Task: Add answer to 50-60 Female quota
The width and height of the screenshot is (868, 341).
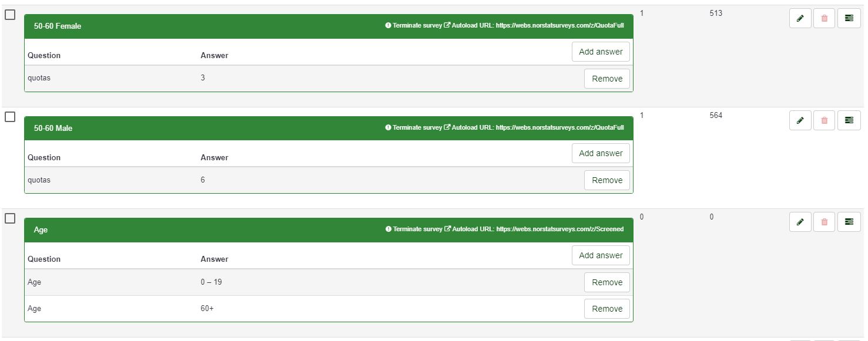Action: [x=601, y=52]
